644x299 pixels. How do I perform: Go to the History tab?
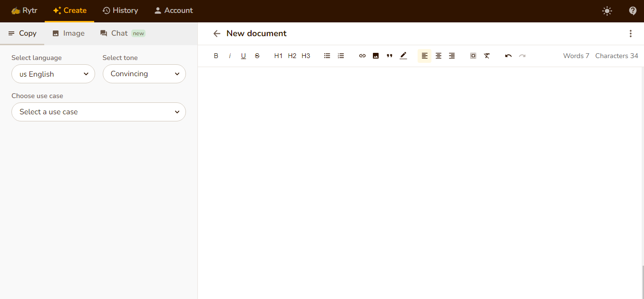pos(120,10)
